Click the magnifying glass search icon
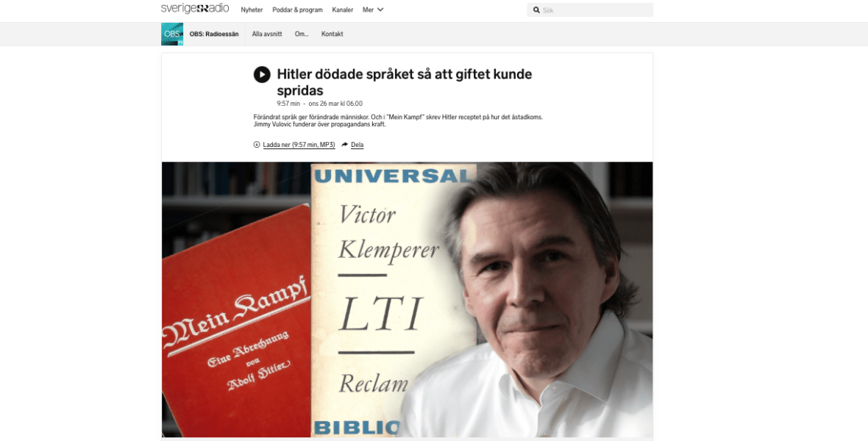 (536, 10)
